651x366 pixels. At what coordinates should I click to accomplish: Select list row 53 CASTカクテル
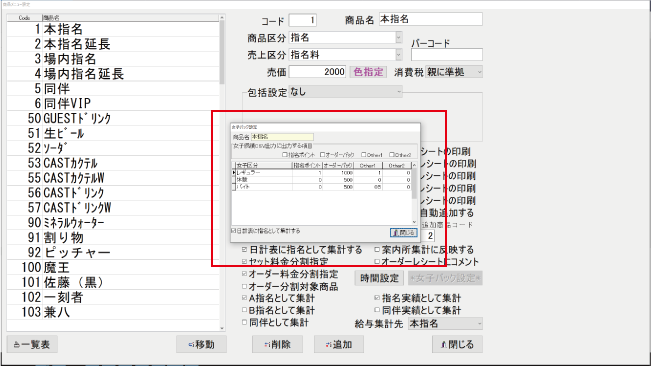click(x=113, y=163)
